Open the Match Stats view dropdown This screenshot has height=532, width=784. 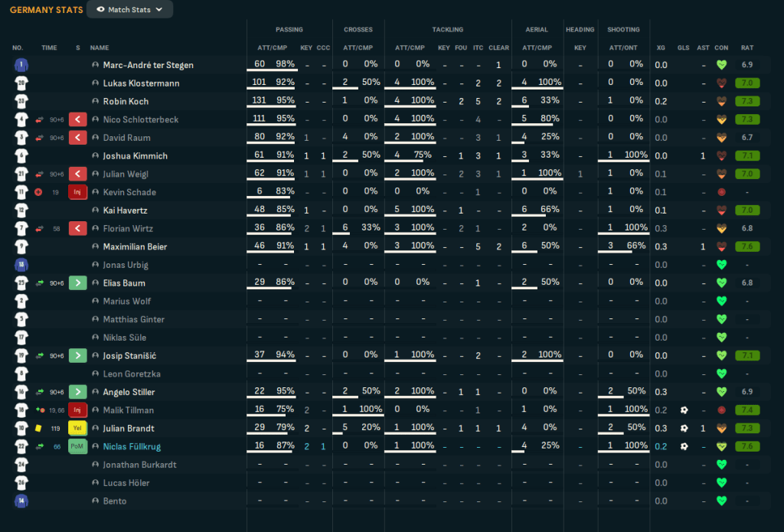[x=129, y=9]
